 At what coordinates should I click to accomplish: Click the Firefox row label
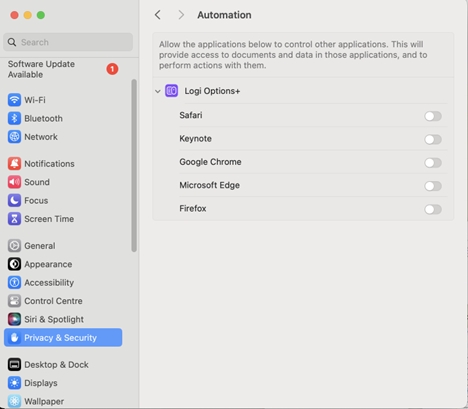pyautogui.click(x=193, y=208)
